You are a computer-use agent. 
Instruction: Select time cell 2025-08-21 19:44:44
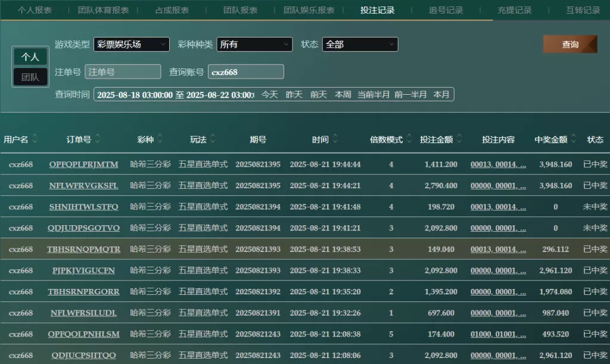coord(325,164)
